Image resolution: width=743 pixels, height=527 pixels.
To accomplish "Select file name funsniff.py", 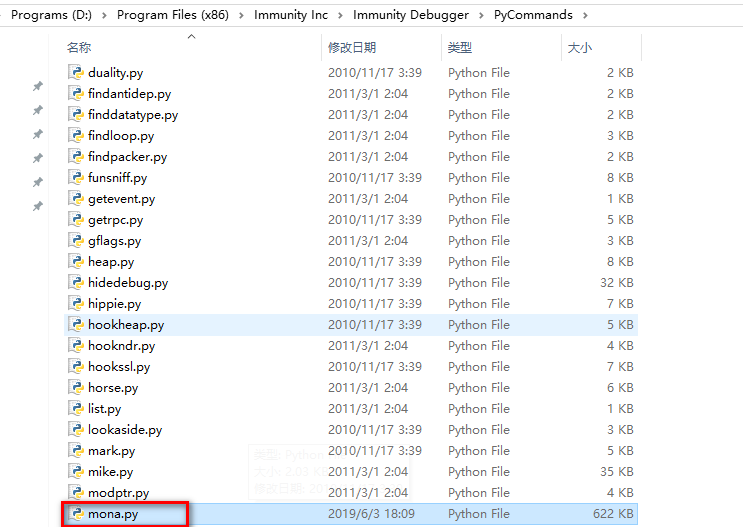I will click(118, 178).
